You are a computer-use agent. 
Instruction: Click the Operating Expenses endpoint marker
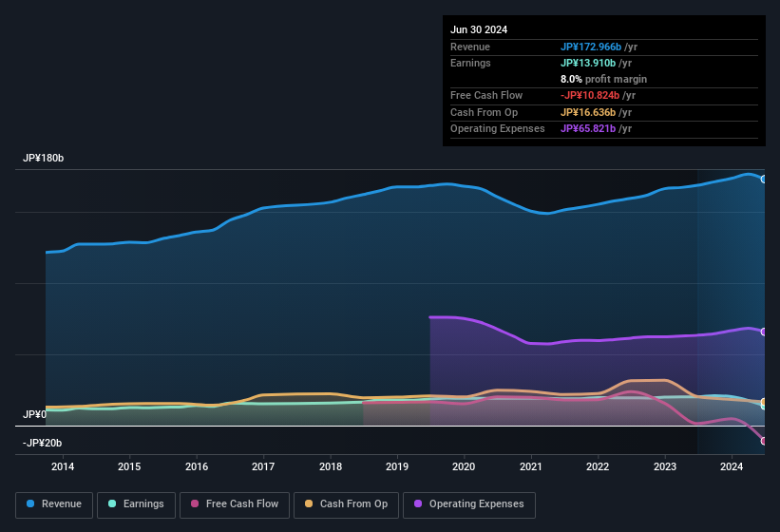coord(764,332)
